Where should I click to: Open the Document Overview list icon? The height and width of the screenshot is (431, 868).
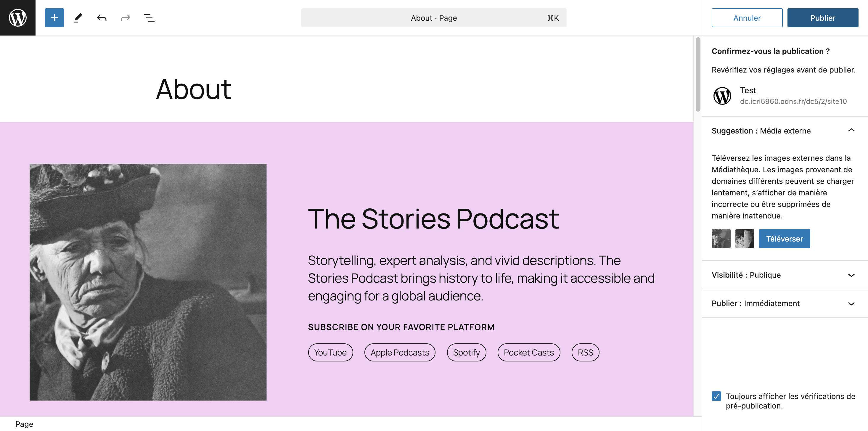point(149,17)
